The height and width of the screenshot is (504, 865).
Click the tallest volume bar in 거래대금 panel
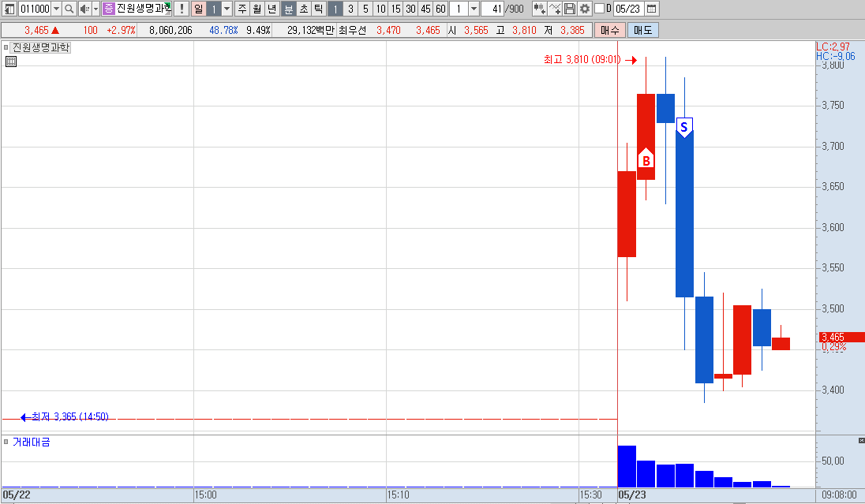tap(627, 466)
